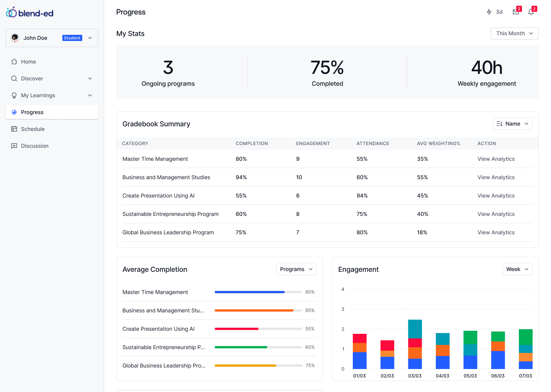Click the Discussion chat icon
The height and width of the screenshot is (392, 551).
click(x=14, y=146)
